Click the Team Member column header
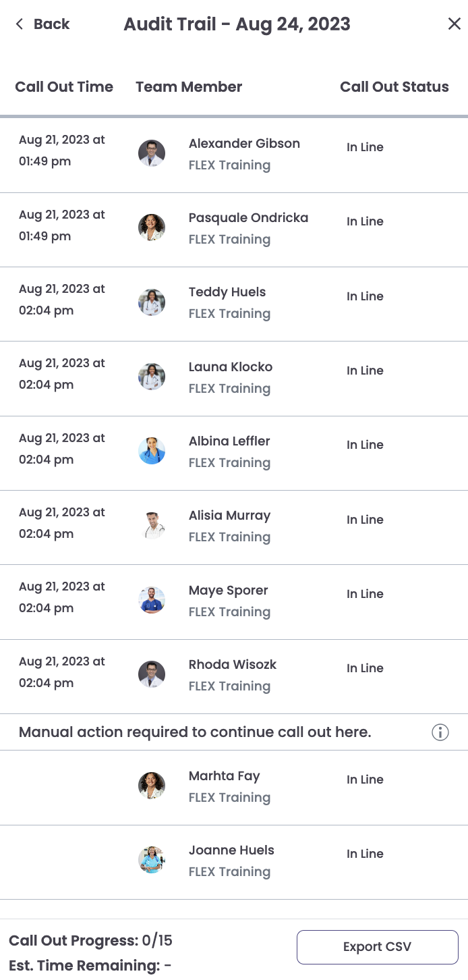 point(189,87)
